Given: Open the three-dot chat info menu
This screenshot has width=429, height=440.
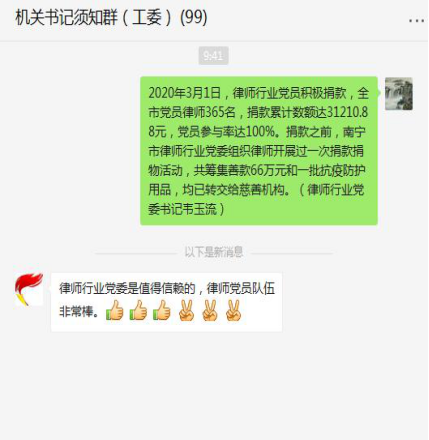Looking at the screenshot, I should point(416,21).
